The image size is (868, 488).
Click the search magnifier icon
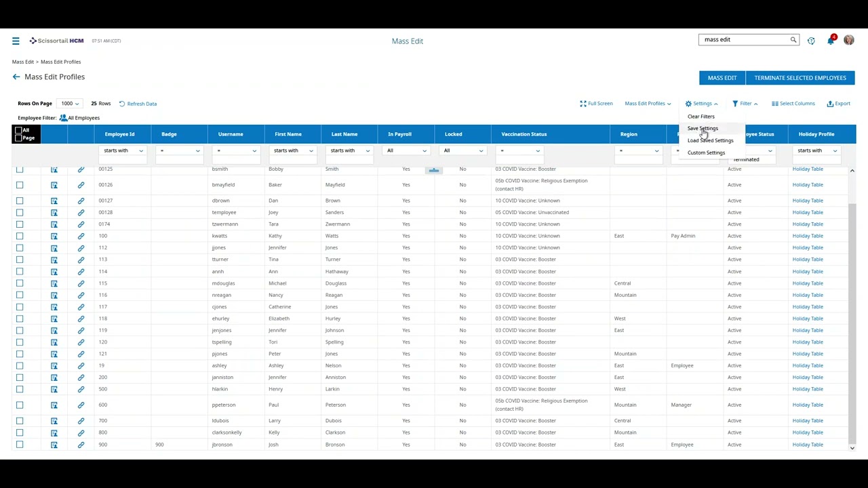tap(793, 40)
